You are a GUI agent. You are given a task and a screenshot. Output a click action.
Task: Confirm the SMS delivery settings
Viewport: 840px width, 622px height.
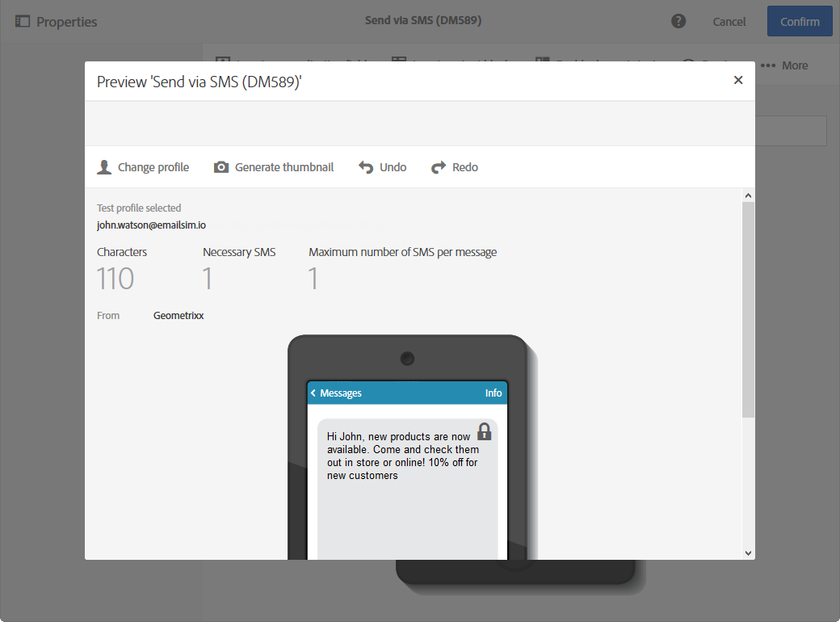[x=800, y=22]
